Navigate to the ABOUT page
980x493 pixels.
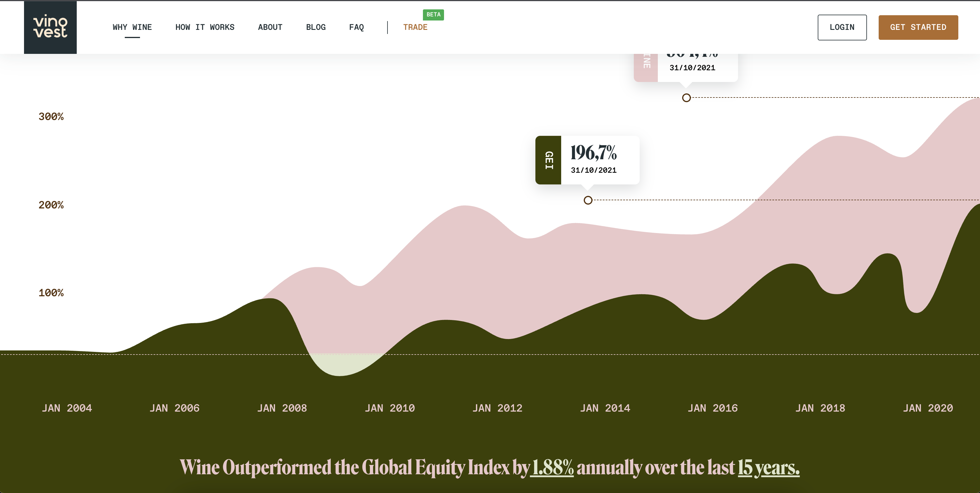point(270,27)
